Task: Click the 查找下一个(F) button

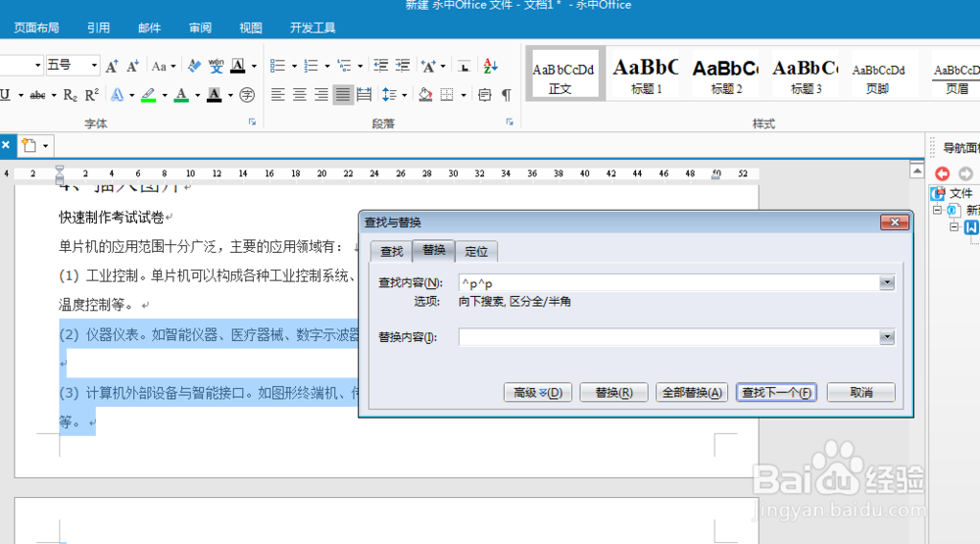Action: 776,393
